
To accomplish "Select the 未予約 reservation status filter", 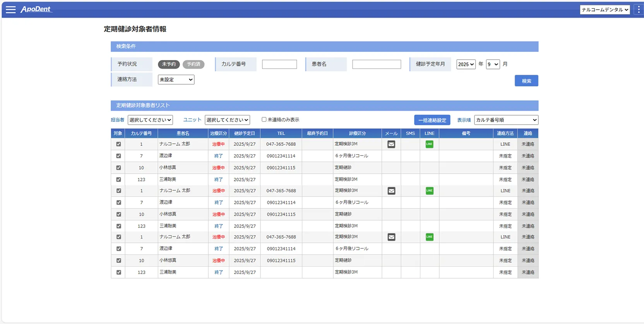I will 168,64.
